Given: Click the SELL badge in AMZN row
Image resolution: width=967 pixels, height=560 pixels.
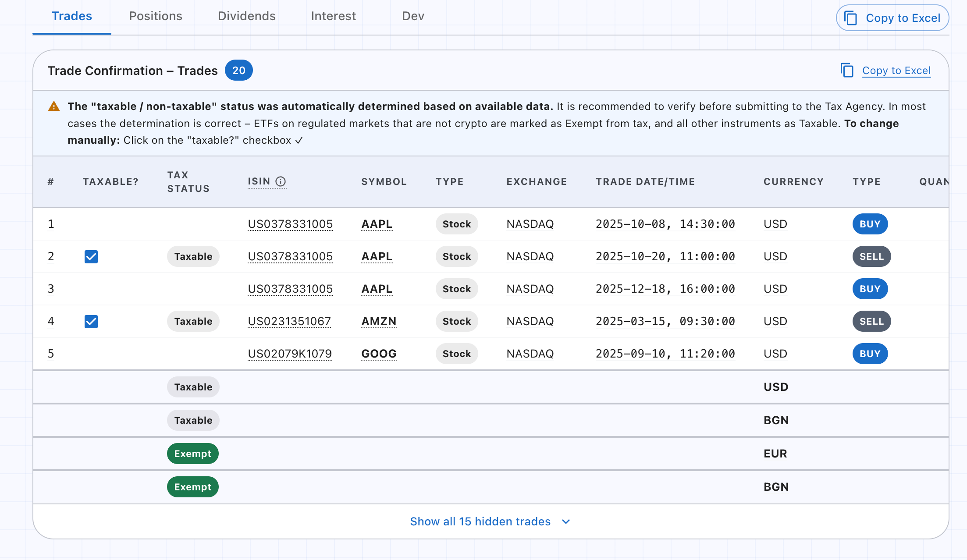Looking at the screenshot, I should 871,321.
